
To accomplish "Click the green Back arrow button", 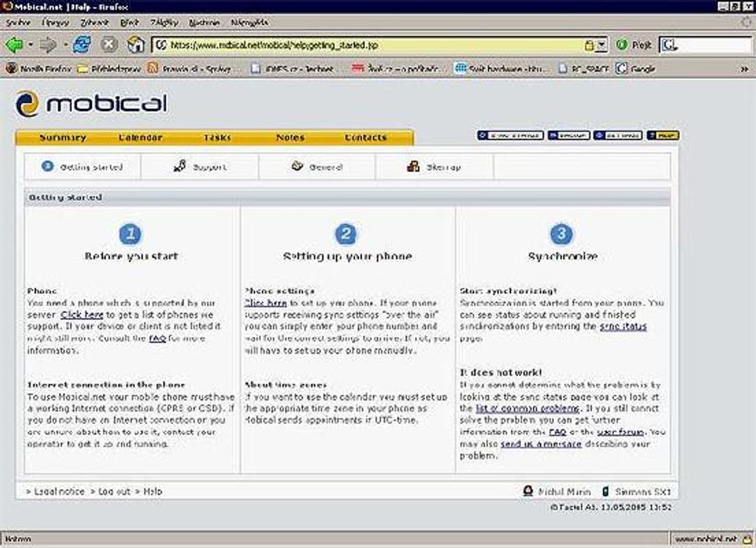I will (x=14, y=44).
